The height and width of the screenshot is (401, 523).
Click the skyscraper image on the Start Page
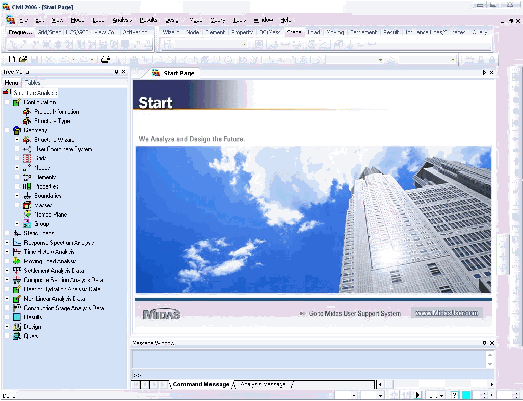click(x=313, y=220)
